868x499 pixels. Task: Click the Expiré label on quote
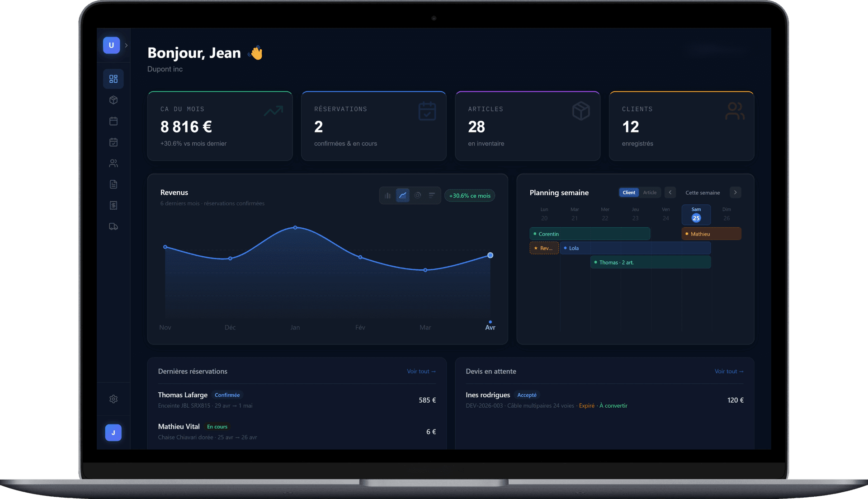pyautogui.click(x=587, y=406)
